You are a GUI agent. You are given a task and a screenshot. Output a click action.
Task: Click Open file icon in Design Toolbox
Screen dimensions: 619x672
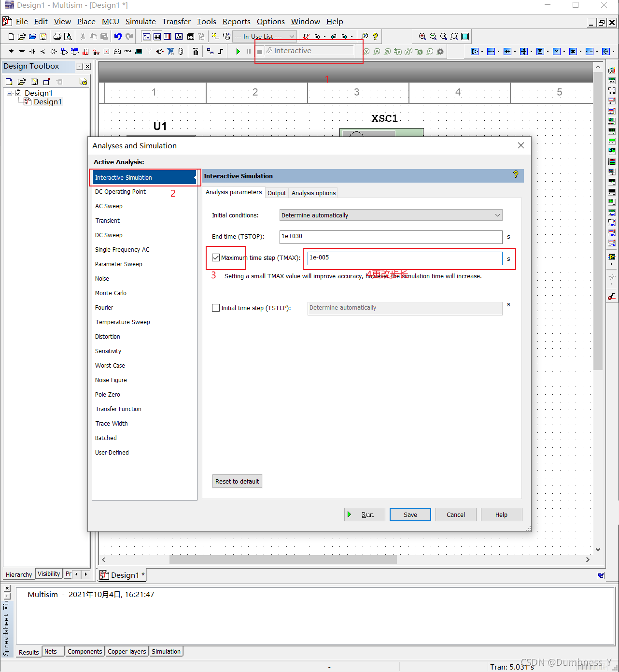tap(22, 82)
